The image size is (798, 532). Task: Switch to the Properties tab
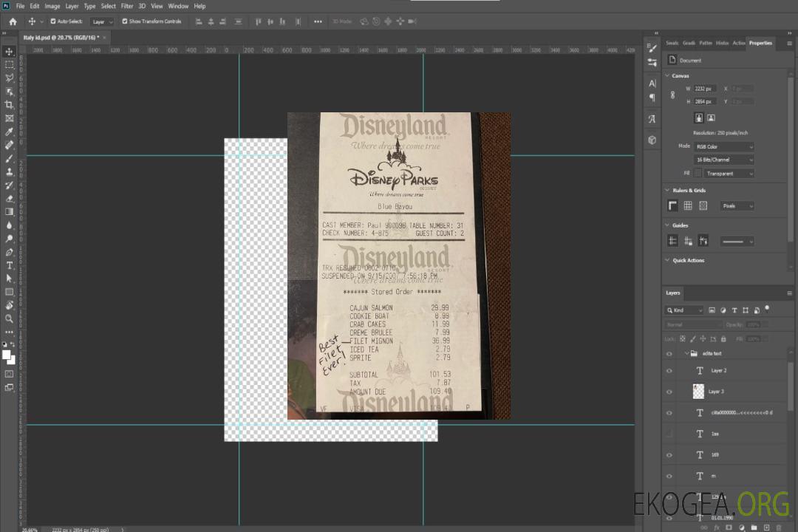tap(760, 44)
